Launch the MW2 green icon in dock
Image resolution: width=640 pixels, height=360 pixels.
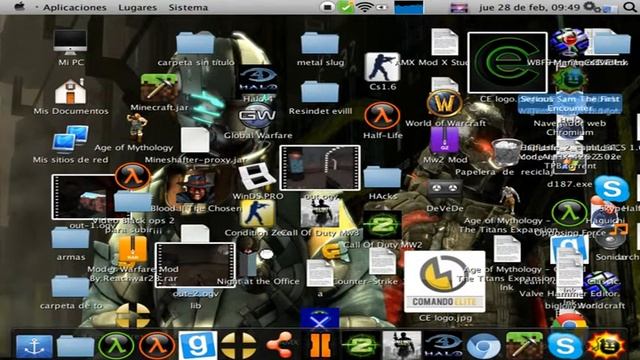point(361,346)
